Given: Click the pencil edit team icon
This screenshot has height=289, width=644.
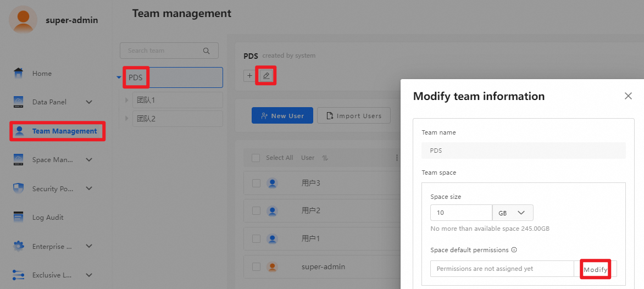Looking at the screenshot, I should 266,75.
